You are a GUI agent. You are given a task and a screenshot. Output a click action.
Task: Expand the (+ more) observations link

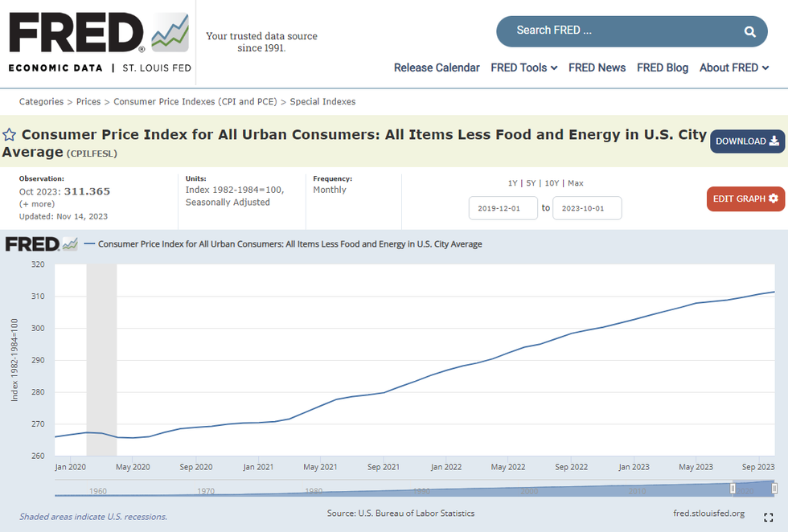(x=37, y=204)
